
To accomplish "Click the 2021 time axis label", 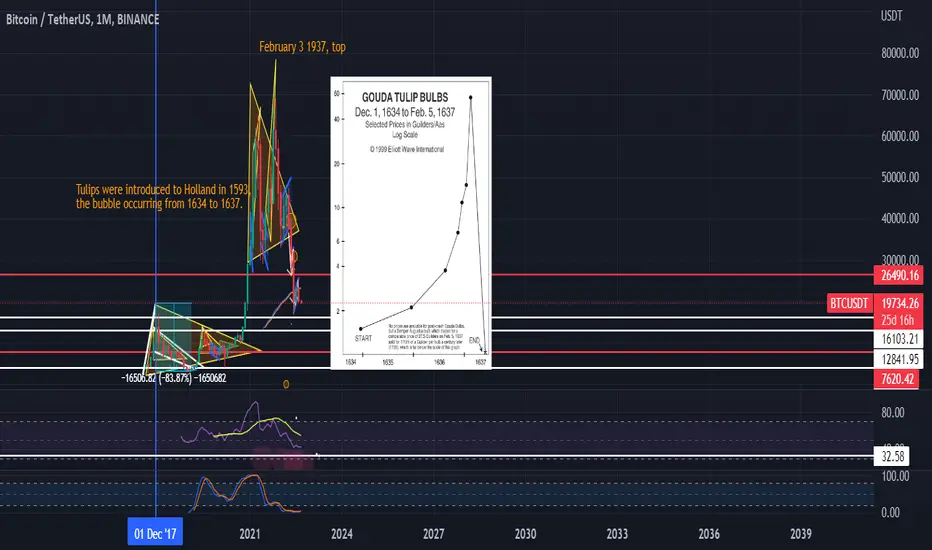I will click(250, 534).
